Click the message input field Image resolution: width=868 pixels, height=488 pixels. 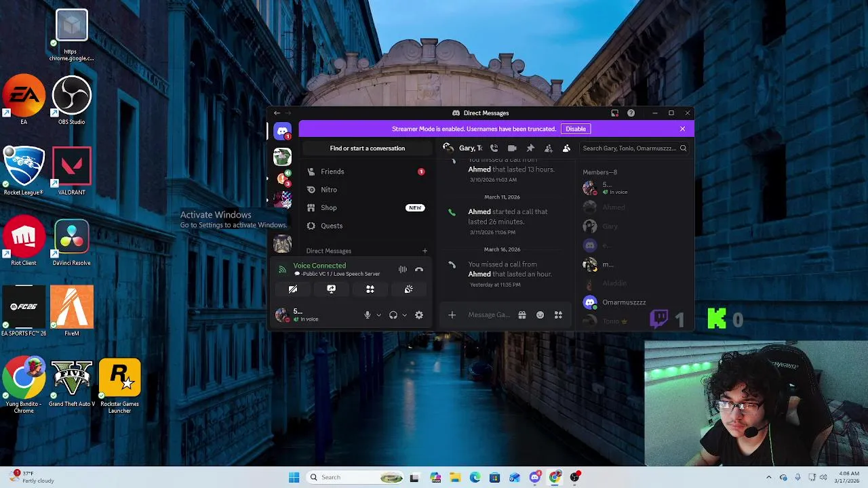(489, 314)
